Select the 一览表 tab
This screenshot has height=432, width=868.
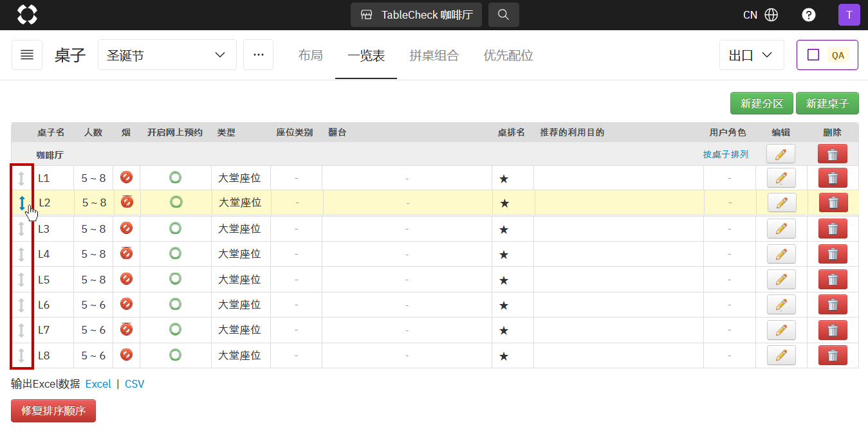click(366, 55)
